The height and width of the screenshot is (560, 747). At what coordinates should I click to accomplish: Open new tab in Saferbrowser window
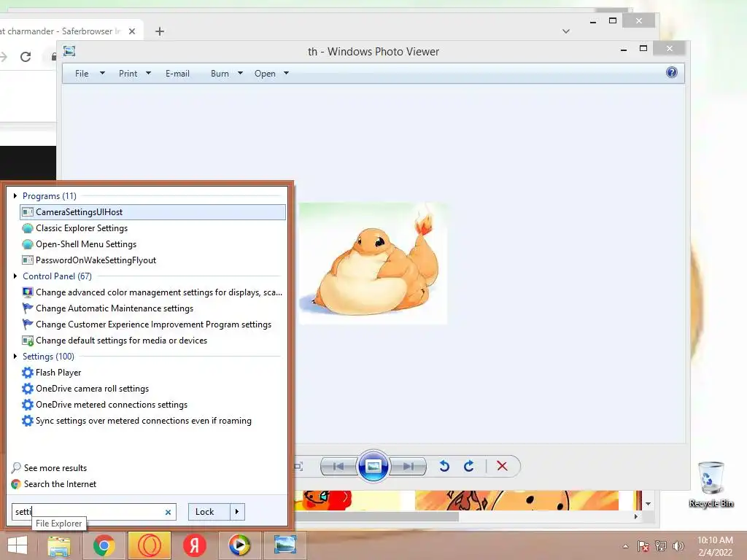click(160, 31)
